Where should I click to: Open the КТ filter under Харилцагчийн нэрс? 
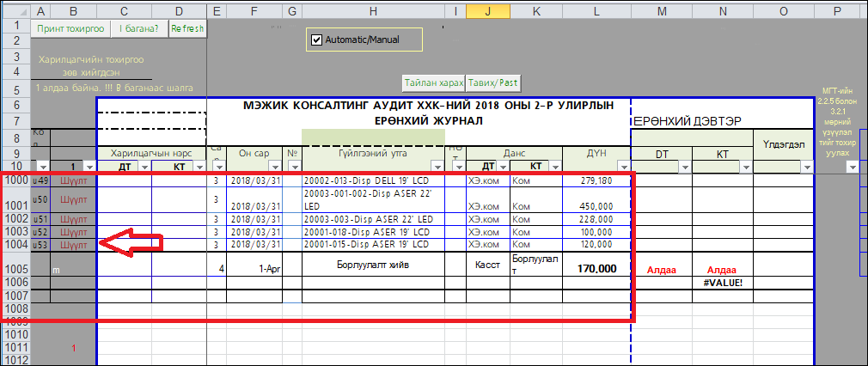(199, 167)
